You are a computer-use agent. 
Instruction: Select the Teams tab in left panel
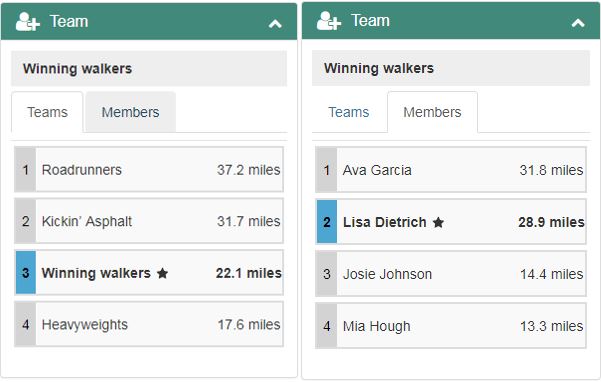point(47,112)
